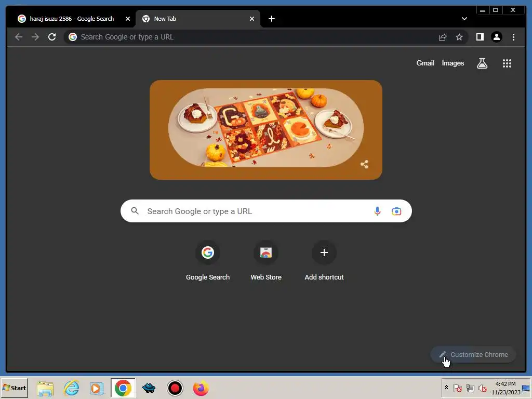The image size is (532, 399).
Task: Close the New Tab tab
Action: coord(252,19)
